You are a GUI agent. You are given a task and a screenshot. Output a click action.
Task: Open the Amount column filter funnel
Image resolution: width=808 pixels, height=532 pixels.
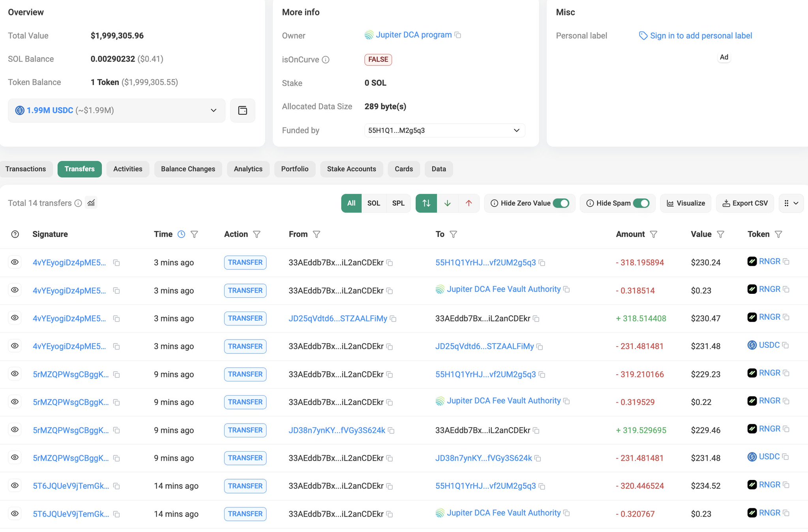pyautogui.click(x=654, y=234)
